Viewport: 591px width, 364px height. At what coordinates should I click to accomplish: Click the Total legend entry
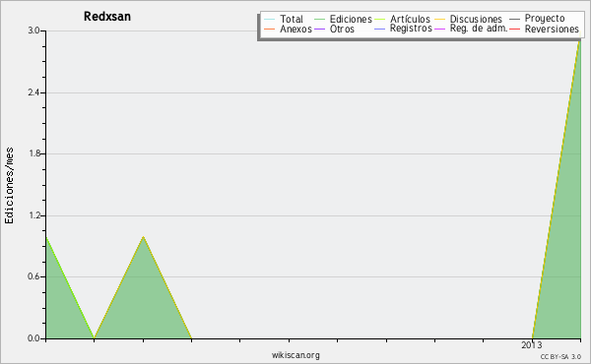pos(292,19)
